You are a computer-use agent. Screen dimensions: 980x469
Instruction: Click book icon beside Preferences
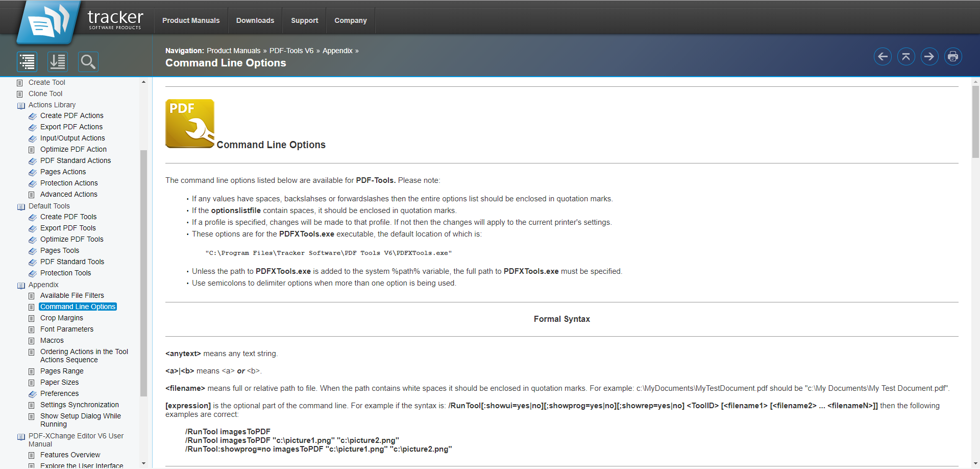pos(32,394)
